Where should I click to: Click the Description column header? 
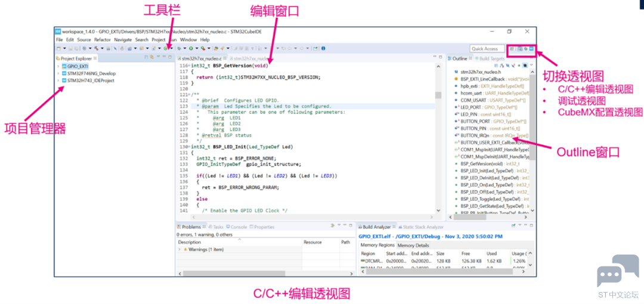(240, 243)
